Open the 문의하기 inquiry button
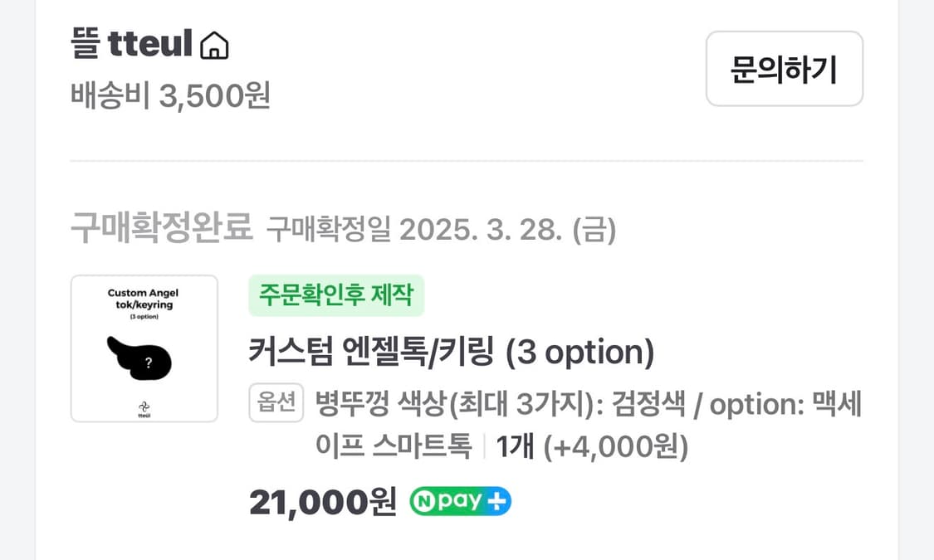This screenshot has height=560, width=934. point(784,70)
